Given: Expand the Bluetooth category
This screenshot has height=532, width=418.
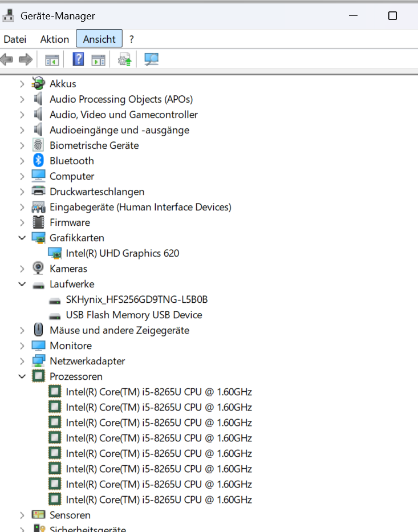Looking at the screenshot, I should 22,161.
